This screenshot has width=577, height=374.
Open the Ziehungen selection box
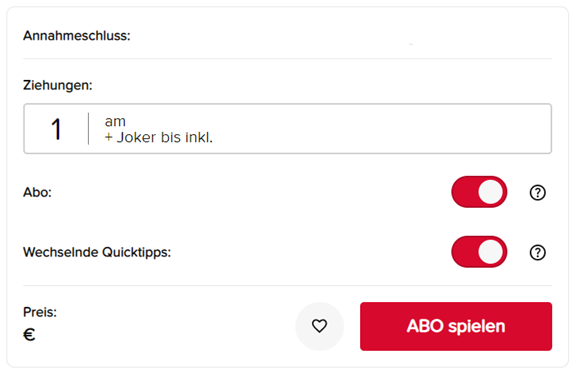click(287, 128)
